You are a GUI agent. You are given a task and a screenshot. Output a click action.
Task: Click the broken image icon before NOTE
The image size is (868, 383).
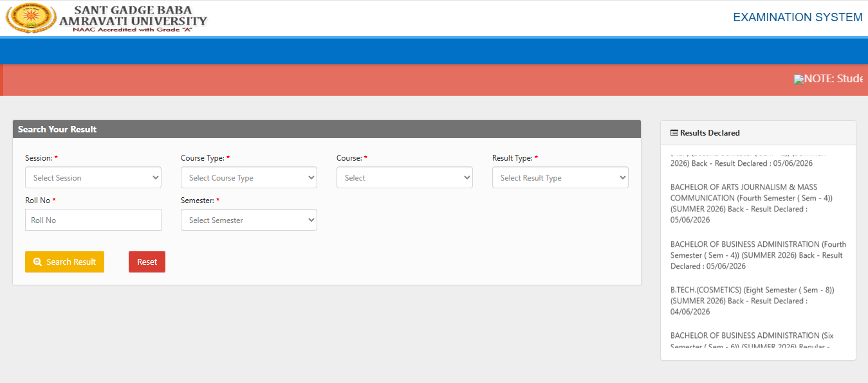click(x=799, y=79)
